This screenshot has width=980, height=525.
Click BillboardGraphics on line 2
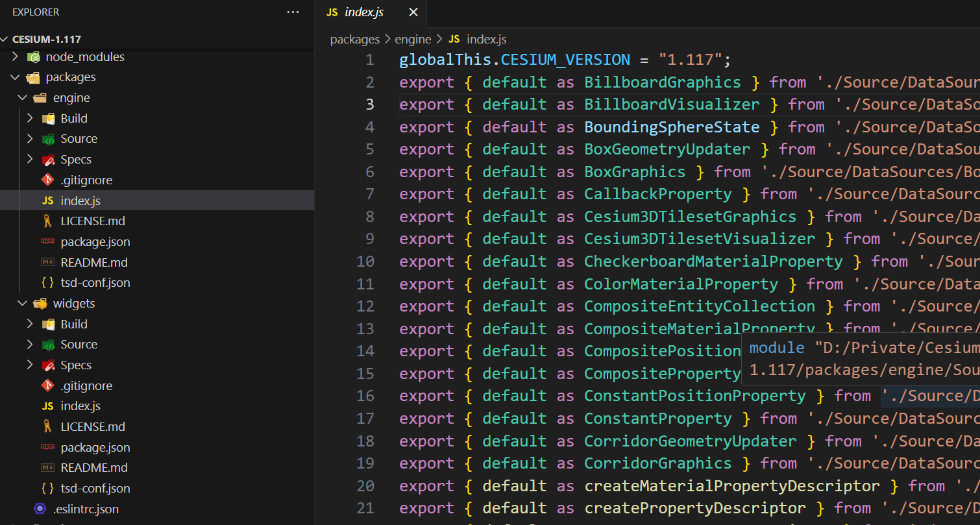(x=663, y=82)
